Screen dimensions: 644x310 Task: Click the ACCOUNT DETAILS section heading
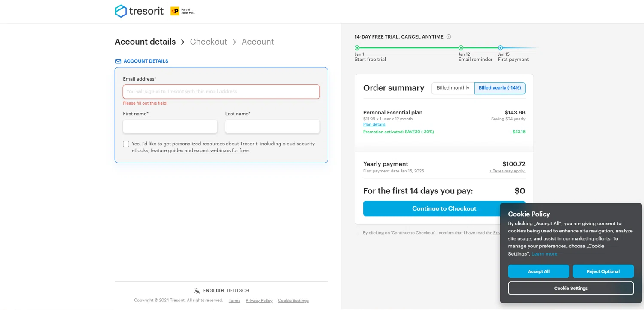coord(146,61)
